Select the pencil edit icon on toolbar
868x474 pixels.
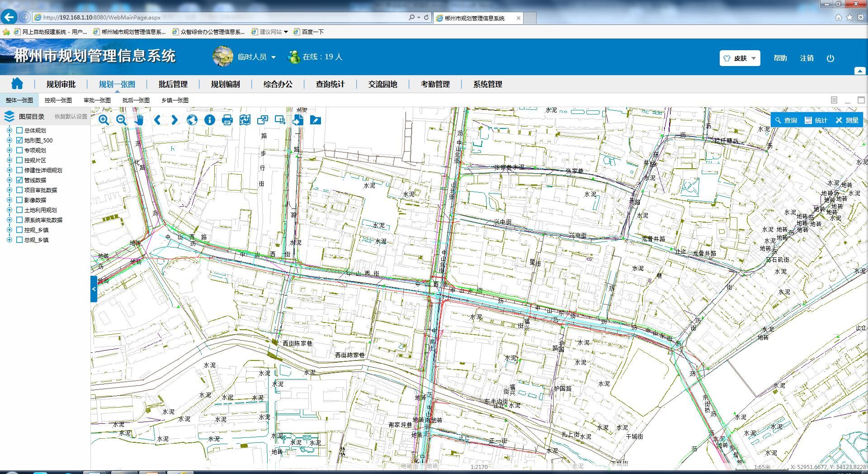point(315,120)
